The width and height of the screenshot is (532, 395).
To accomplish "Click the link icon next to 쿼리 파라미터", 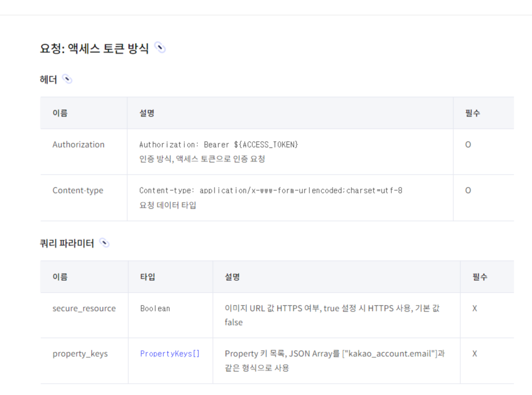I will [x=104, y=243].
